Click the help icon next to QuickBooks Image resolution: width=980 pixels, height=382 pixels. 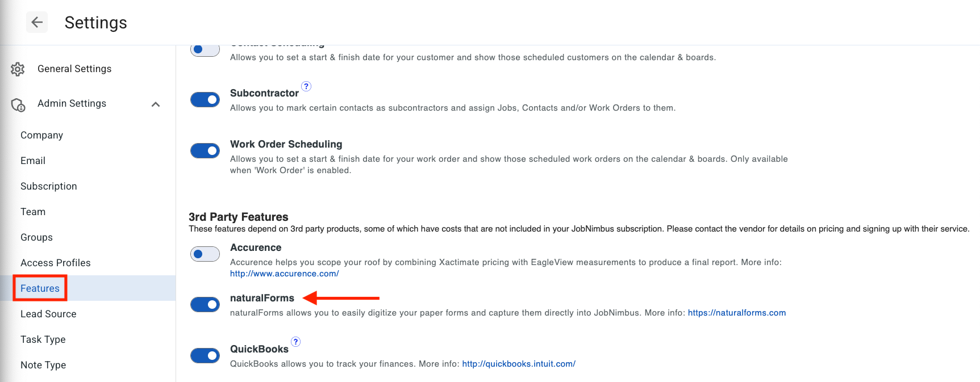pyautogui.click(x=296, y=342)
